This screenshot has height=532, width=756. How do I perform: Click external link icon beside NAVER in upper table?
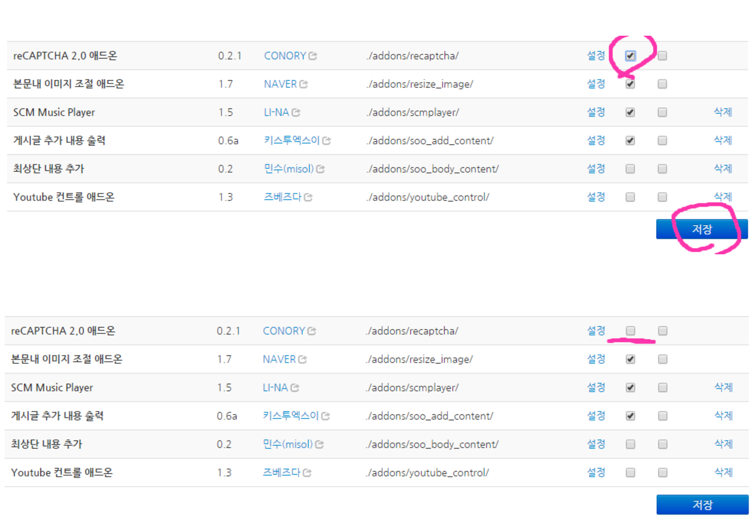coord(304,84)
